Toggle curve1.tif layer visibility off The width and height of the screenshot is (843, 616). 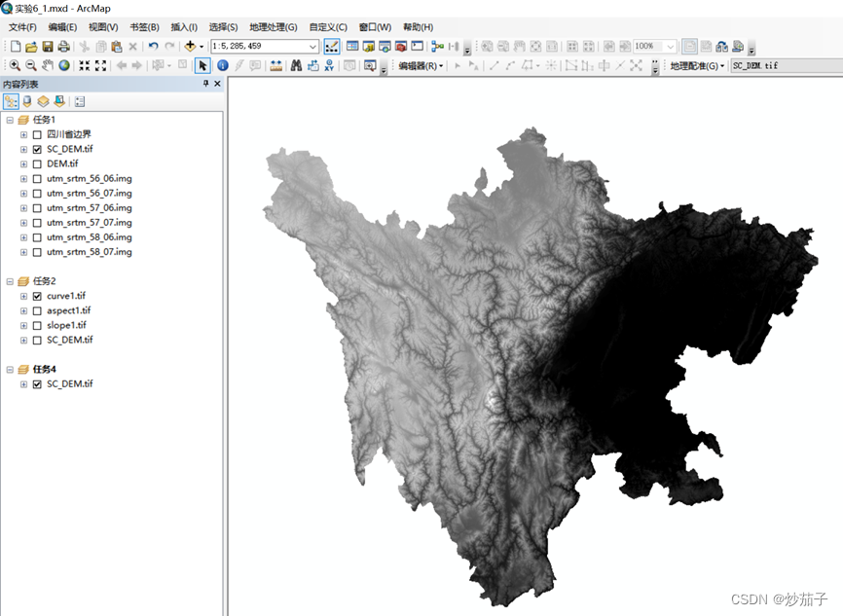coord(37,296)
